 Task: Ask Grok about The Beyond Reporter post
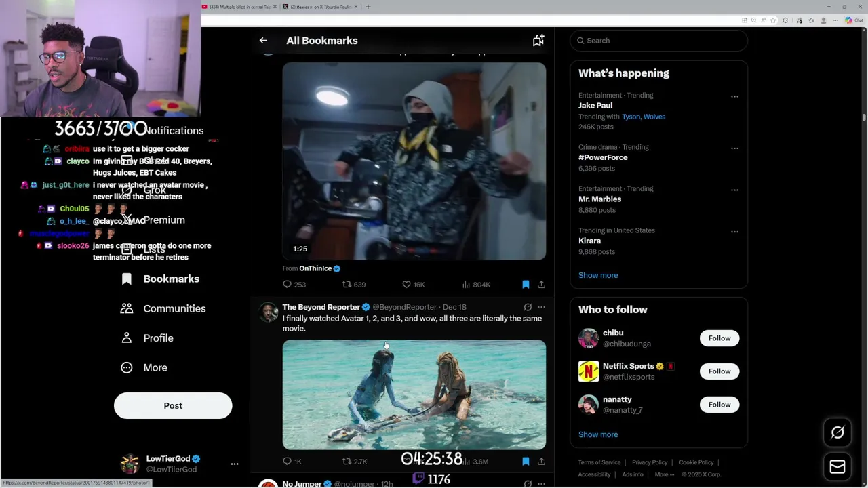tap(528, 307)
